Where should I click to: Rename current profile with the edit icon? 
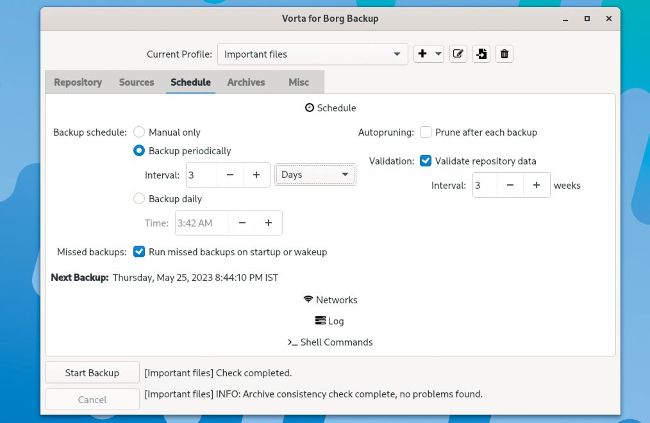click(458, 54)
